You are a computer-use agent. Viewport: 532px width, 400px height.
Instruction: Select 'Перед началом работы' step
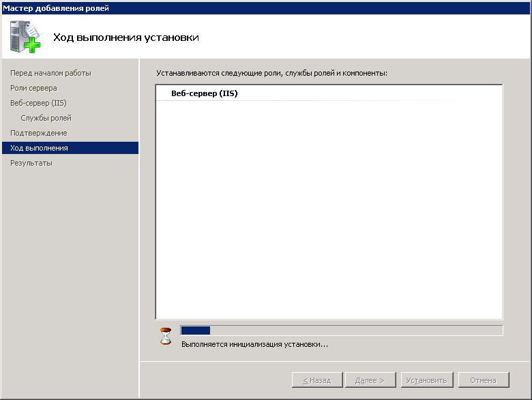50,73
